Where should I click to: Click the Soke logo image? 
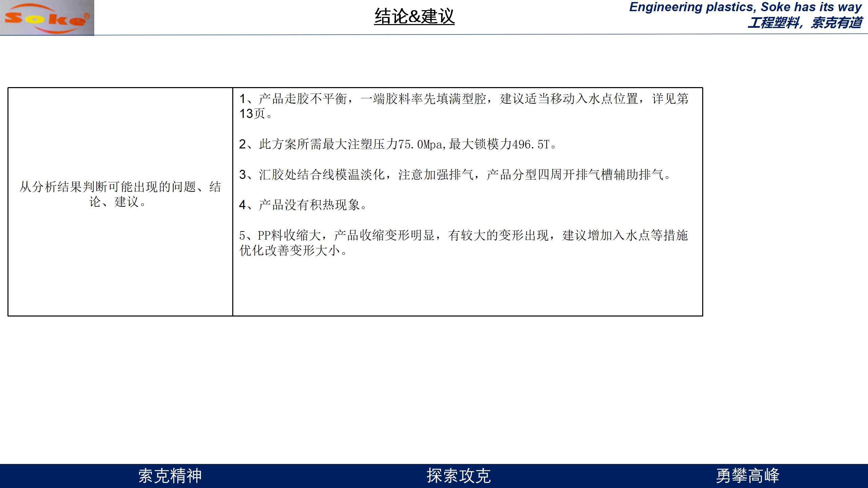(47, 18)
